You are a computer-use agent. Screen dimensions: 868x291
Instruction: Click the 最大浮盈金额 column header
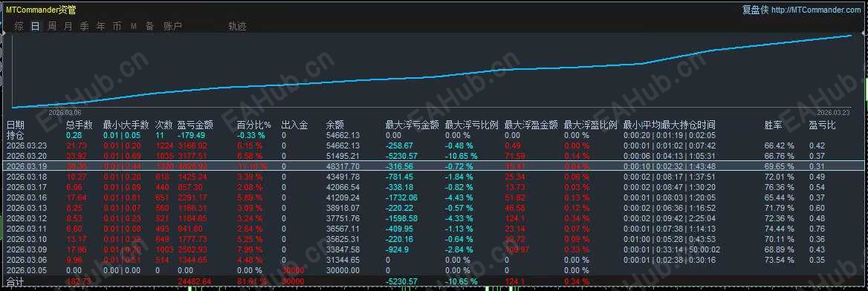click(531, 125)
